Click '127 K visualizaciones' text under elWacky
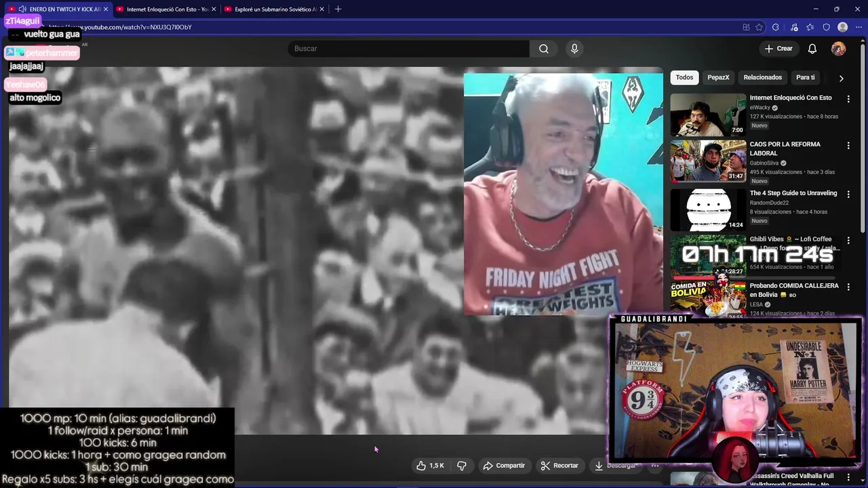The width and height of the screenshot is (868, 488). coord(776,117)
